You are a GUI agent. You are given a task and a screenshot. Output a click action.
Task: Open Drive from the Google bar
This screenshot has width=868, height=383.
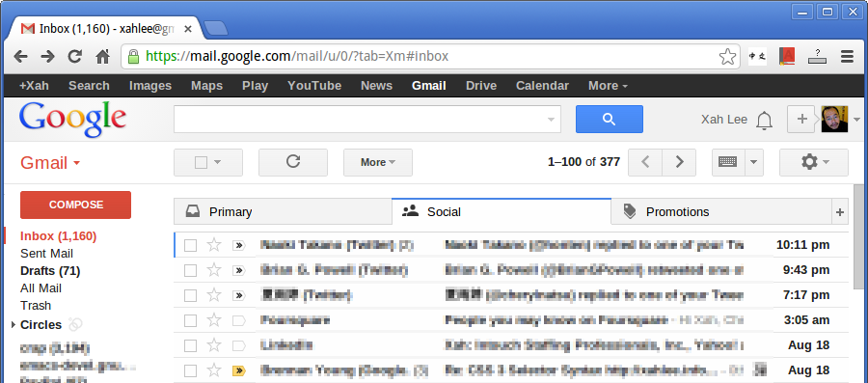pos(481,86)
